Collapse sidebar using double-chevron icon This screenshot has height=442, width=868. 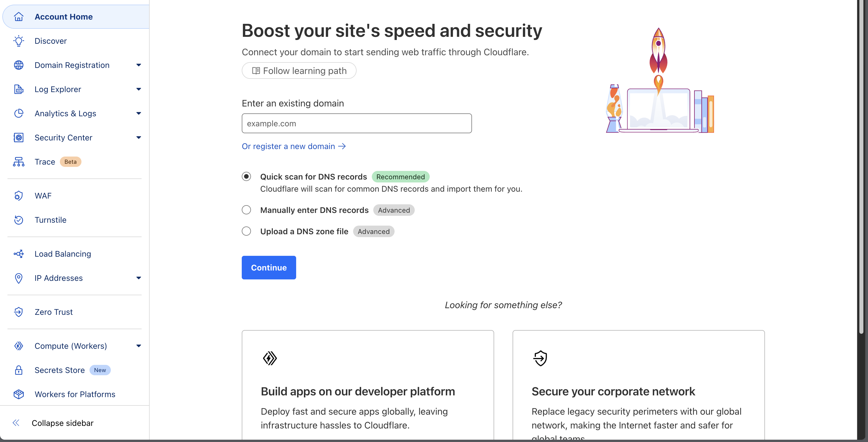(16, 423)
